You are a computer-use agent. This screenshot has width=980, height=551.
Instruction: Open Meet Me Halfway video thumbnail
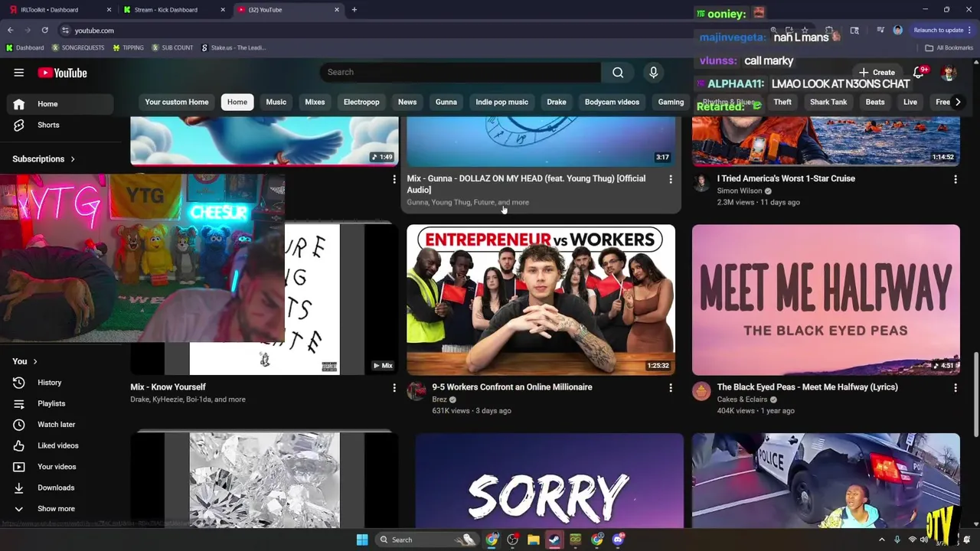point(826,300)
